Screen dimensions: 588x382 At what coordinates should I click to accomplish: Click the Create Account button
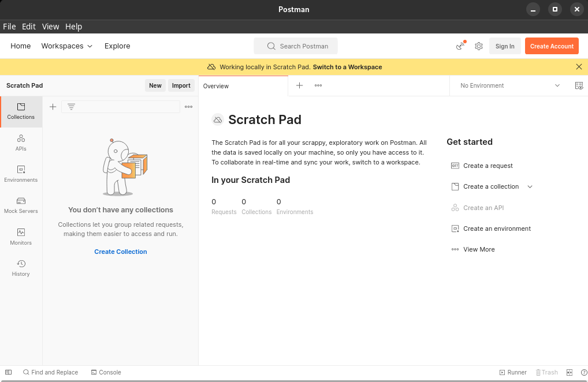(552, 46)
